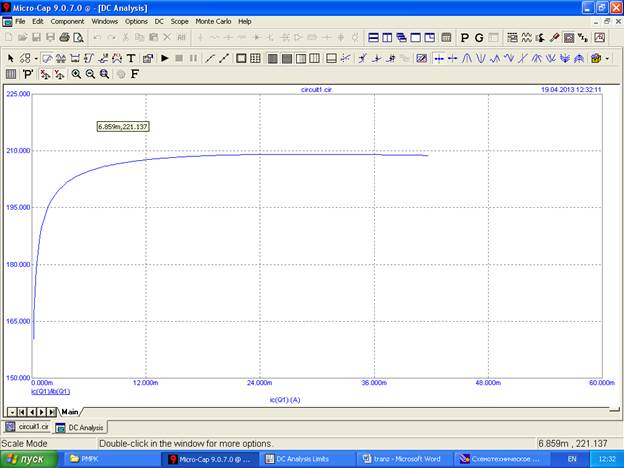Click the circuit1.cir plot title
This screenshot has height=468, width=624.
click(x=316, y=90)
